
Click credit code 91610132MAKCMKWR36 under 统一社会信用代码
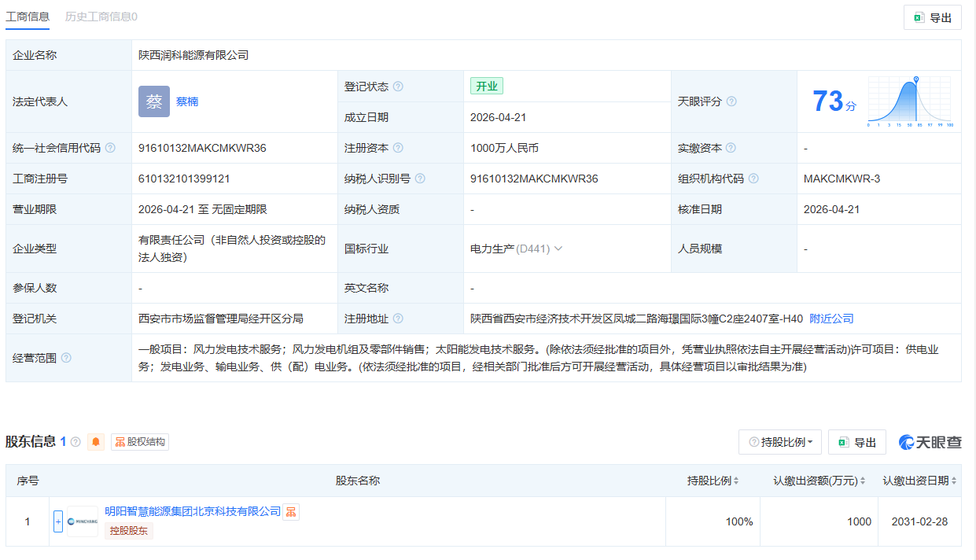point(202,148)
